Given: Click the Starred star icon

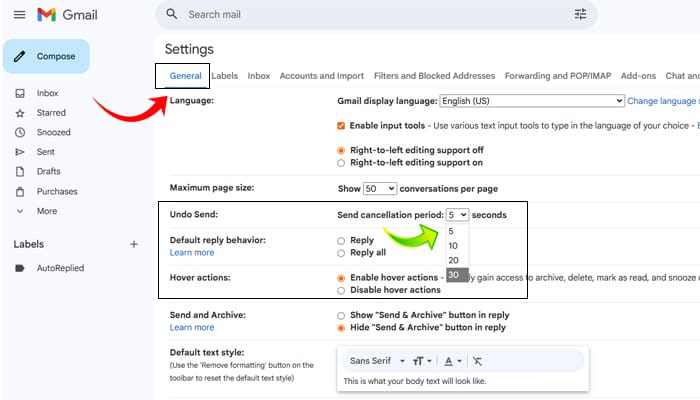Looking at the screenshot, I should (20, 113).
